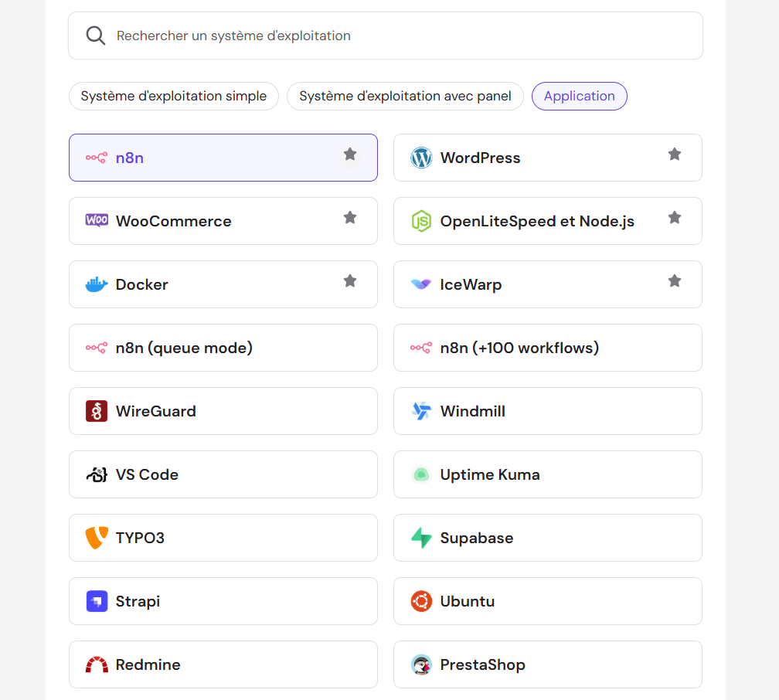Click the PrestaShop penguin logo icon
This screenshot has width=779, height=700.
421,664
